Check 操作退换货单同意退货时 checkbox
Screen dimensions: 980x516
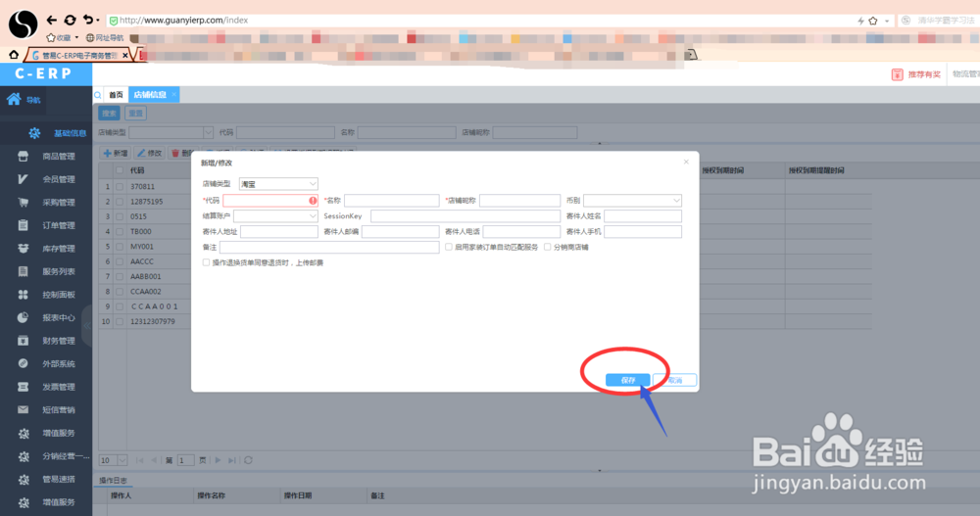[206, 262]
